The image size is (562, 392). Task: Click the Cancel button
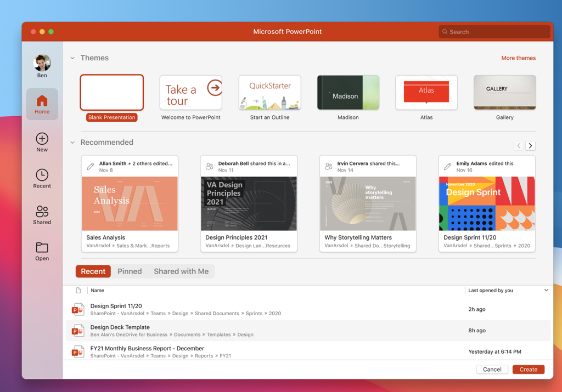[x=492, y=369]
